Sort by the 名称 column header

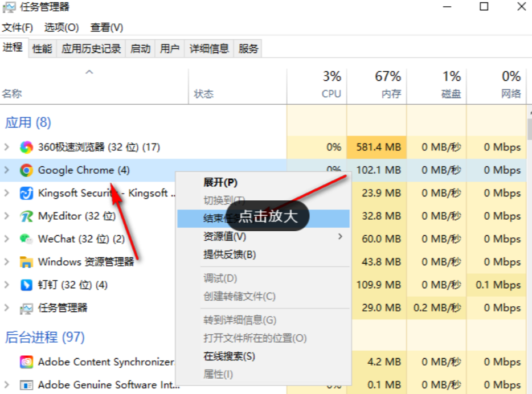(94, 86)
